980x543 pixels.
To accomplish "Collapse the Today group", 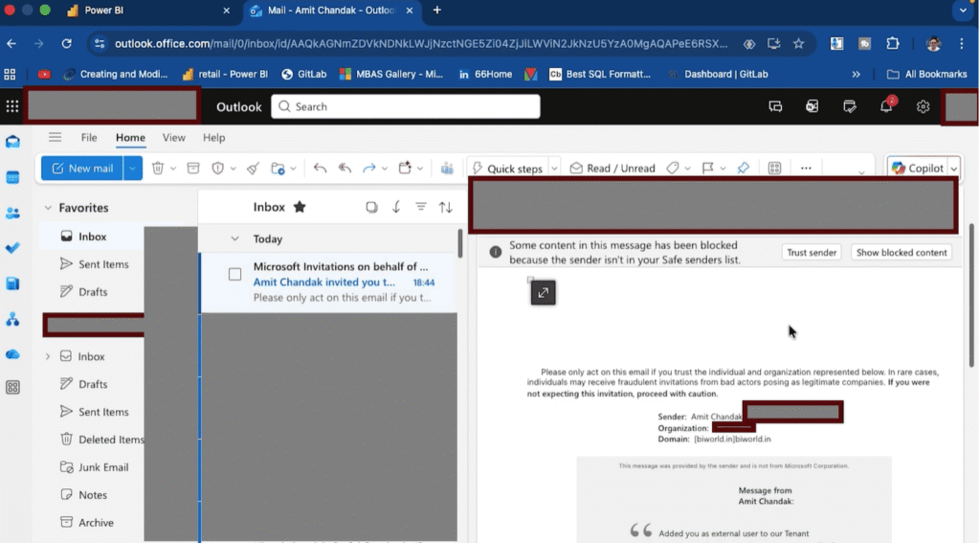I will [x=234, y=239].
